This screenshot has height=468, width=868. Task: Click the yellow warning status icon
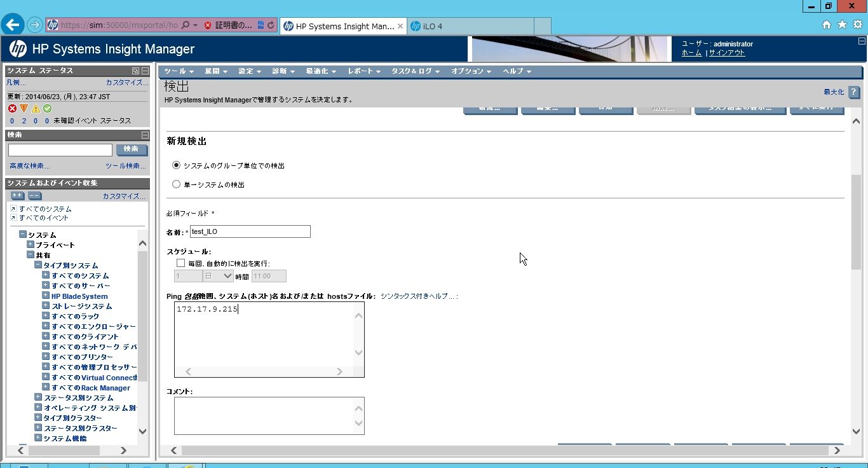coord(36,109)
